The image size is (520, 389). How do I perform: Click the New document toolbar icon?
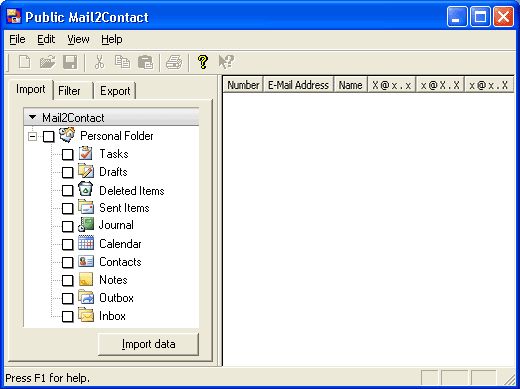pyautogui.click(x=24, y=62)
